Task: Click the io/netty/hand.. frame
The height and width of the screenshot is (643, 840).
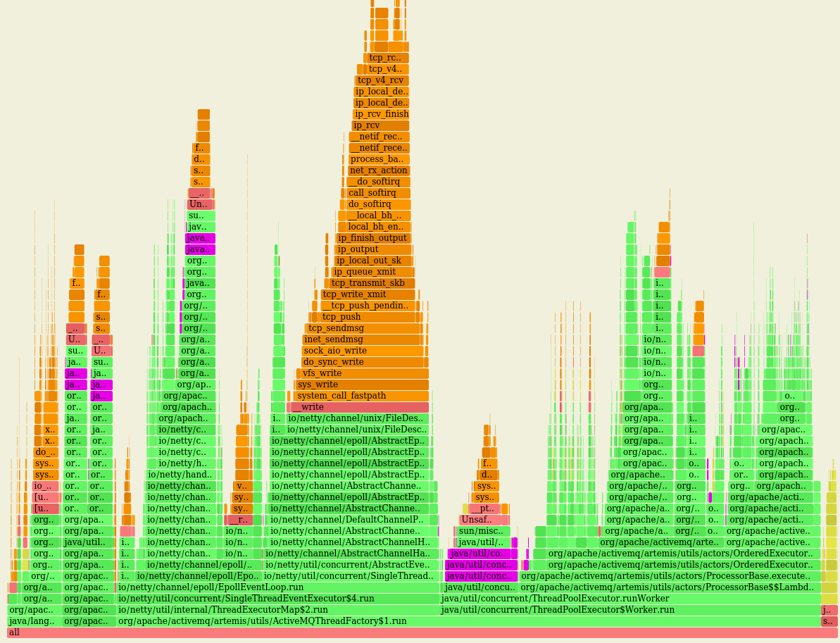Action: point(180,475)
